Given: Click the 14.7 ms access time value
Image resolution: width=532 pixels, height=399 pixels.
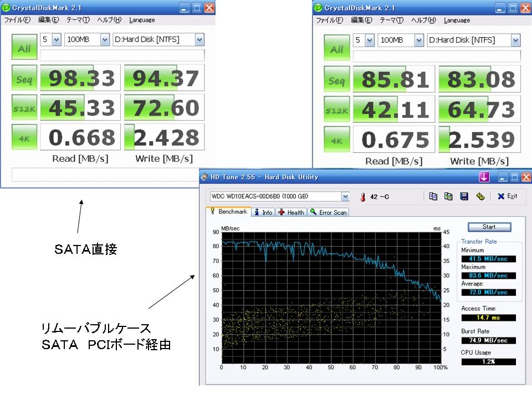Looking at the screenshot, I should [488, 318].
